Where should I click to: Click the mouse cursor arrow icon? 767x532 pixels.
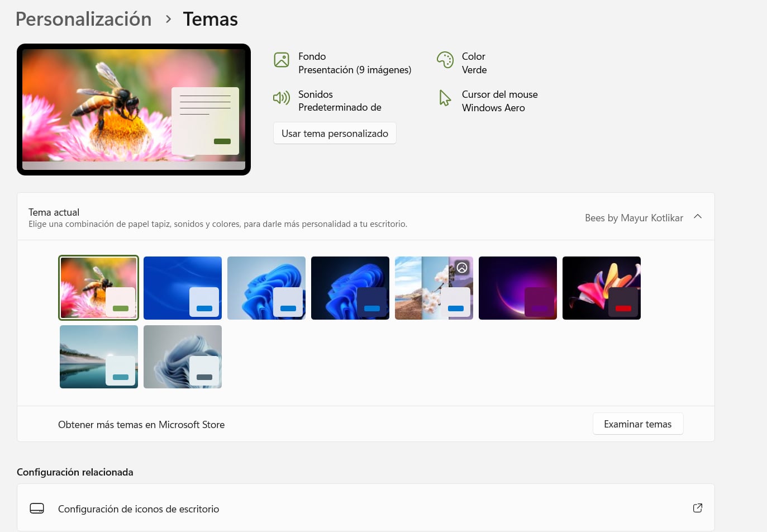445,98
